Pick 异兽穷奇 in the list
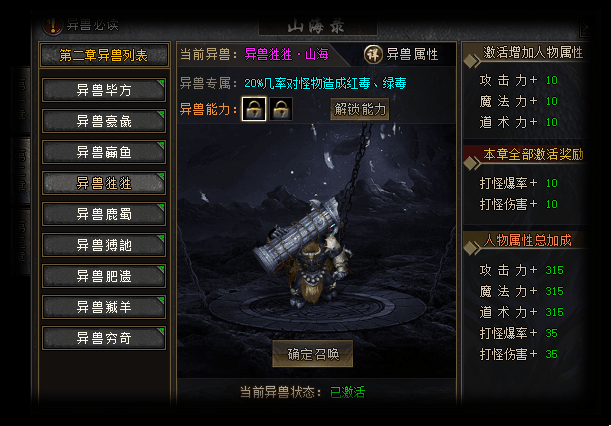 tap(104, 338)
